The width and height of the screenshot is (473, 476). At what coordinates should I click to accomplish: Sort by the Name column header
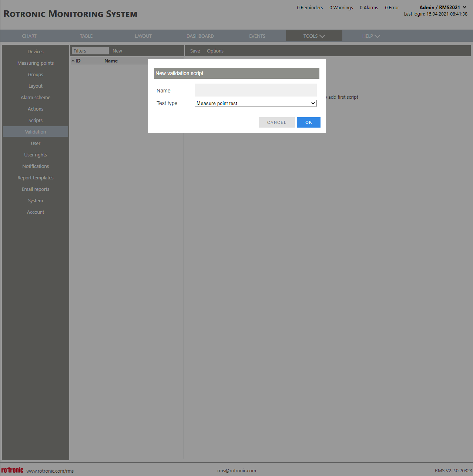click(x=111, y=61)
